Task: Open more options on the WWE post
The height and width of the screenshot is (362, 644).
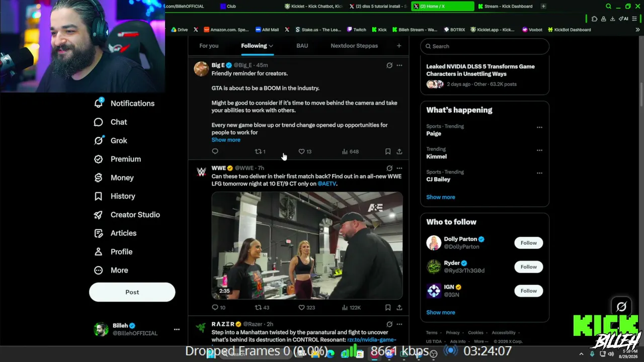Action: point(399,168)
